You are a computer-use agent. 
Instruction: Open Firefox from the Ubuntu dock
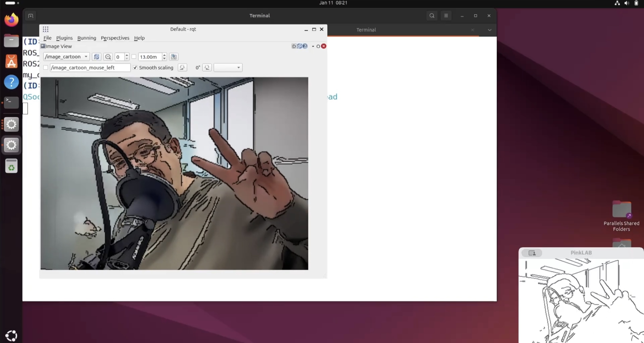click(x=11, y=20)
